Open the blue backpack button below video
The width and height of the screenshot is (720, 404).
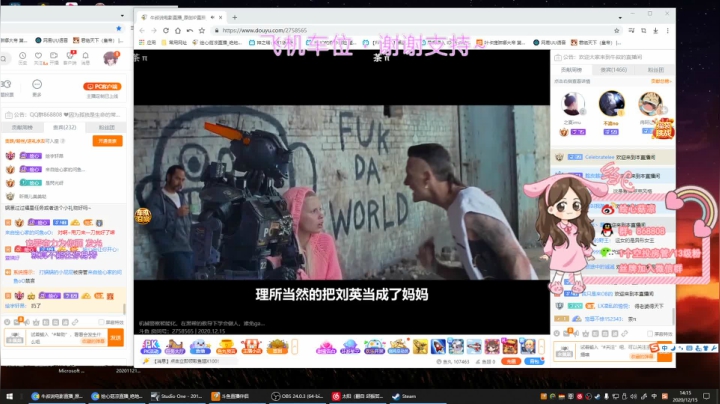pyautogui.click(x=534, y=361)
